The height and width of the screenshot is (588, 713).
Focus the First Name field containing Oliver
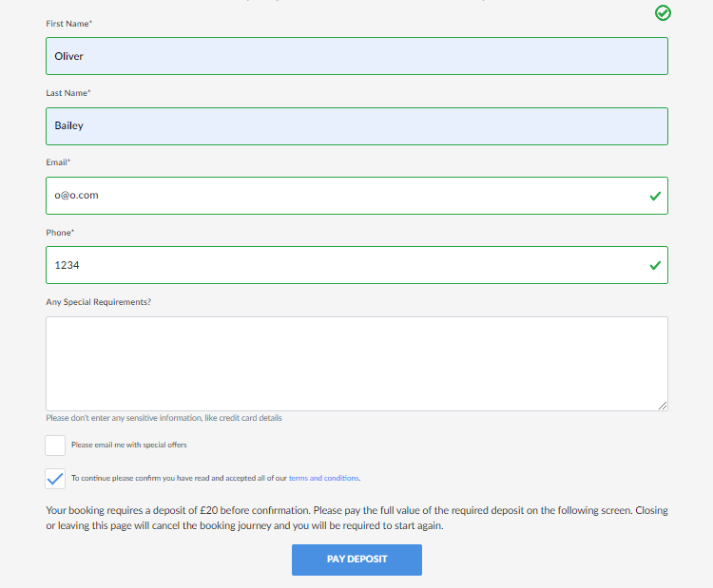(x=356, y=56)
